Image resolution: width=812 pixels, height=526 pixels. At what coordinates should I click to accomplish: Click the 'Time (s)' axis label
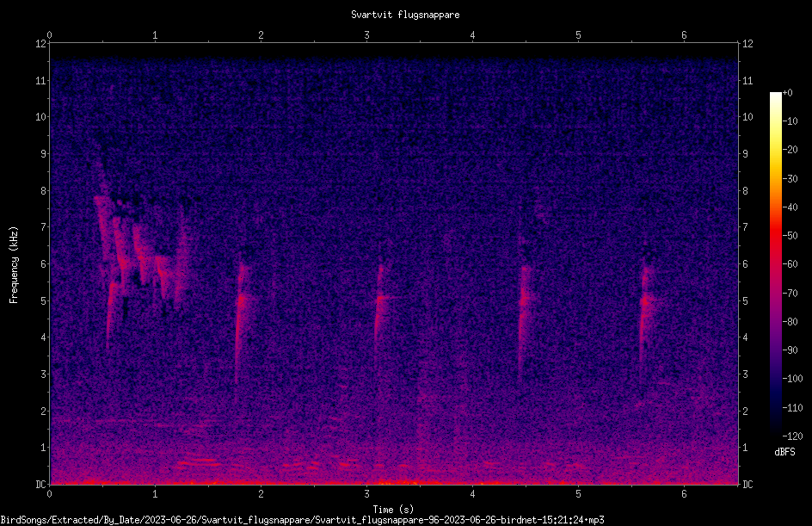[x=393, y=510]
